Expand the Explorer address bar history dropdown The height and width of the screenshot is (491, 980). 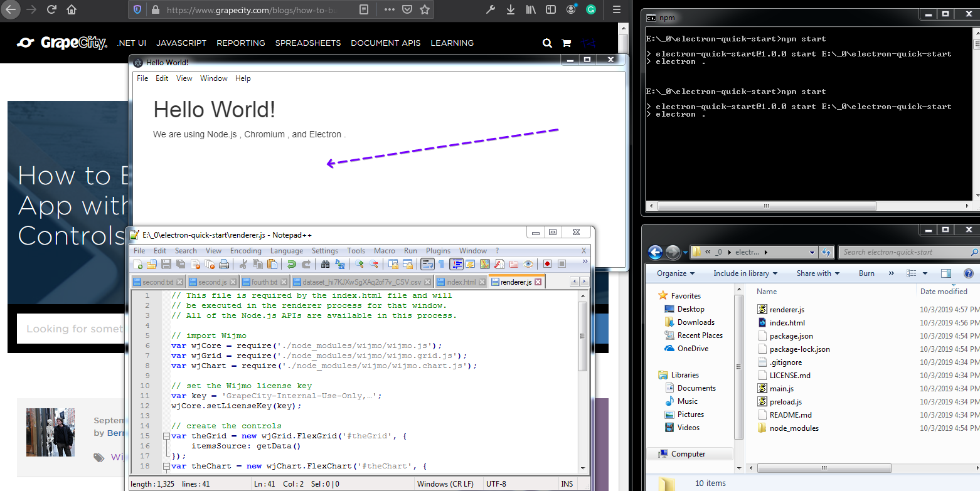(812, 252)
